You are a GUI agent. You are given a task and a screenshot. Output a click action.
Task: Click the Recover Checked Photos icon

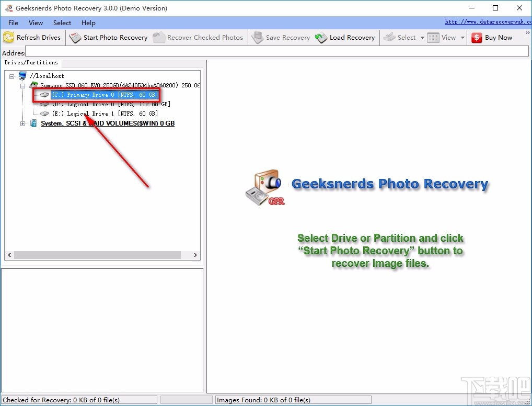(x=158, y=37)
